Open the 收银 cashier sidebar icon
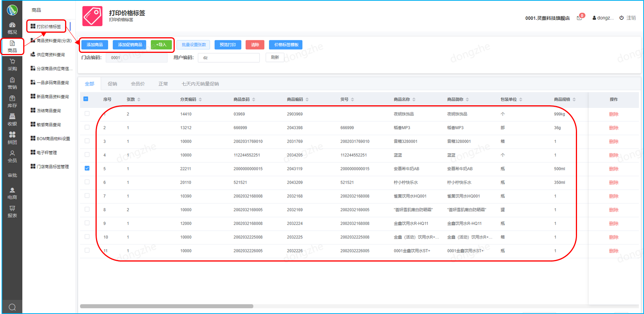The height and width of the screenshot is (314, 644). (12, 120)
